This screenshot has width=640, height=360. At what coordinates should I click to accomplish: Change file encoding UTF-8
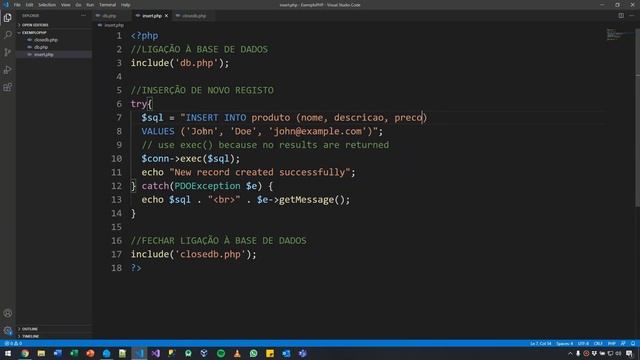point(583,343)
